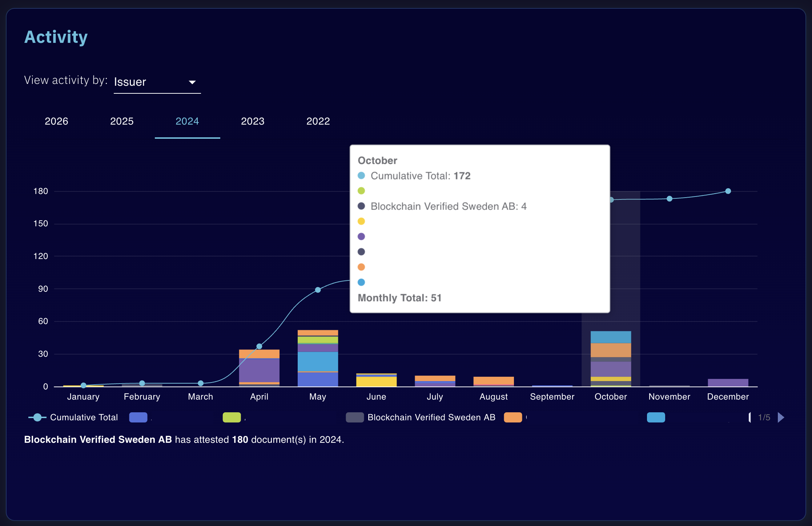This screenshot has width=812, height=526.
Task: Open the 2022 year tab
Action: pos(318,121)
